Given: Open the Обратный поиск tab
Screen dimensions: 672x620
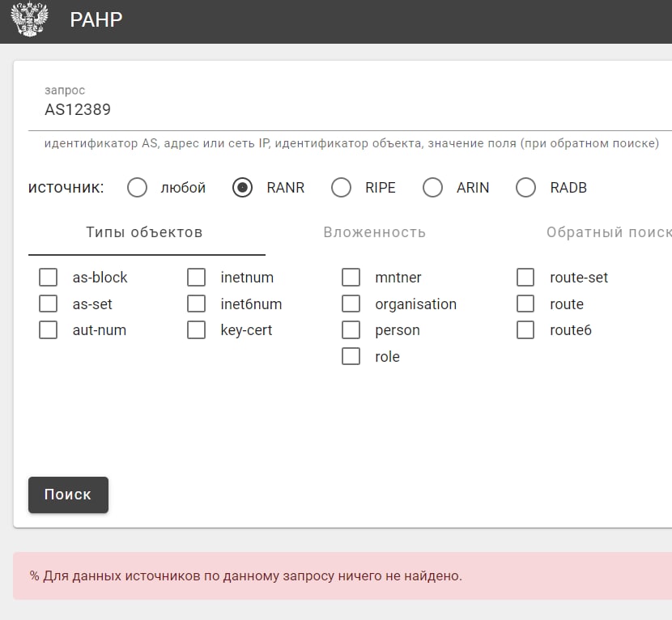Looking at the screenshot, I should point(609,232).
